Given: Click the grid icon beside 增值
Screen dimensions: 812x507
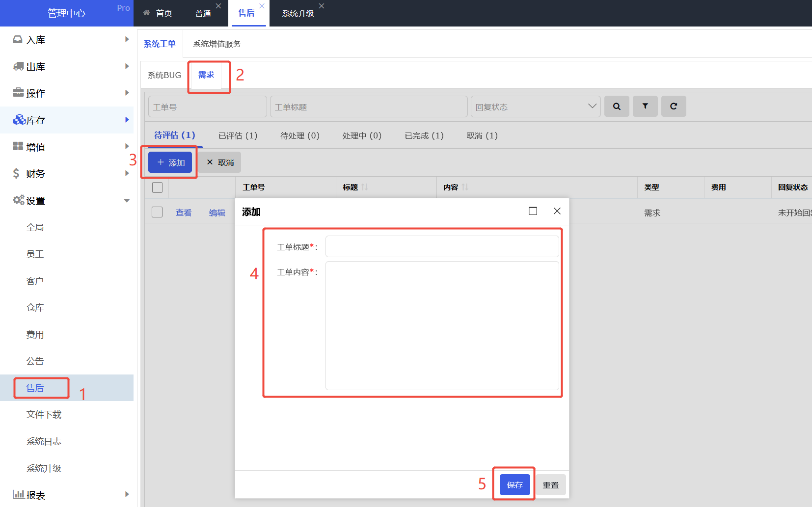Looking at the screenshot, I should click(18, 146).
